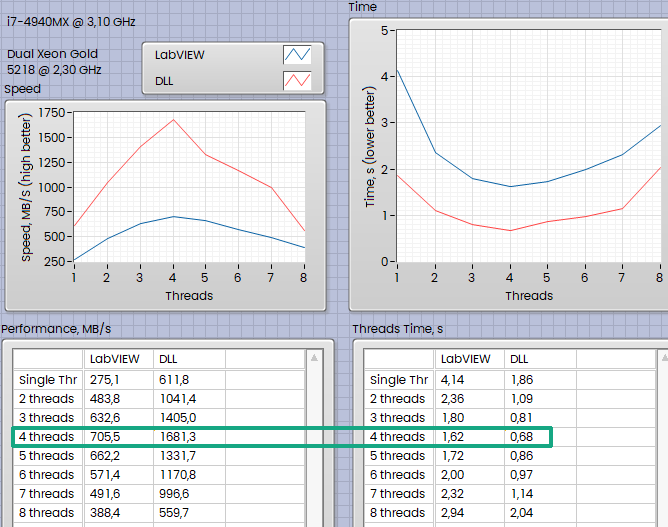Select the time cell 1,80
Image resolution: width=668 pixels, height=527 pixels.
[x=469, y=418]
